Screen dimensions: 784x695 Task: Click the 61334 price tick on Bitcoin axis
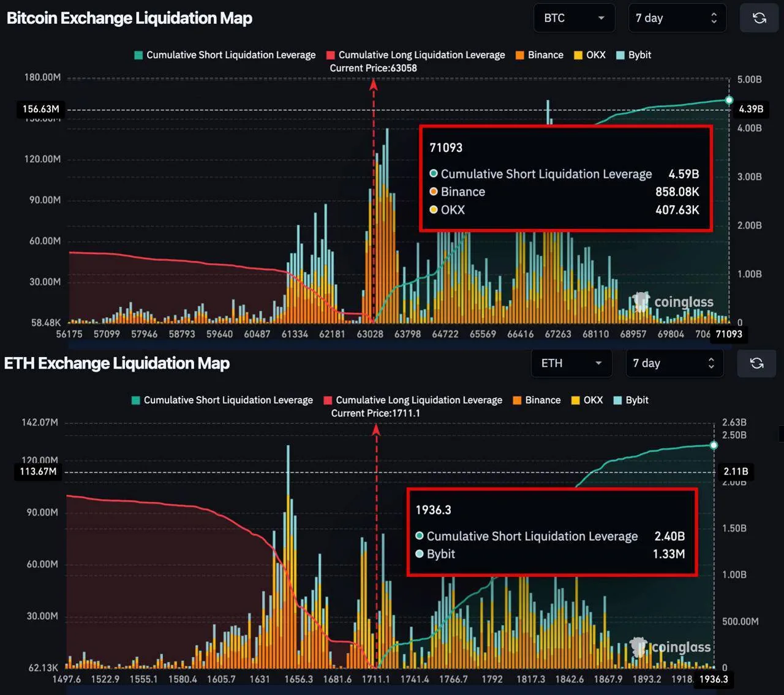[295, 334]
